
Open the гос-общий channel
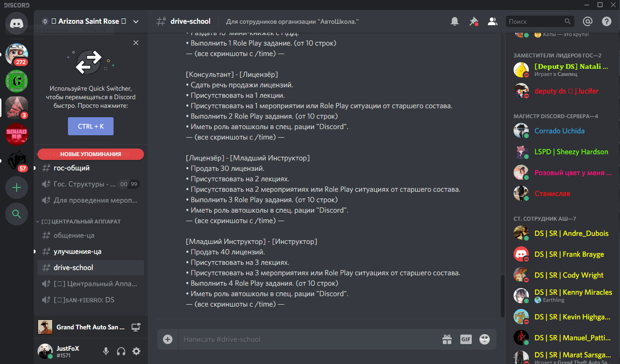[x=91, y=168]
